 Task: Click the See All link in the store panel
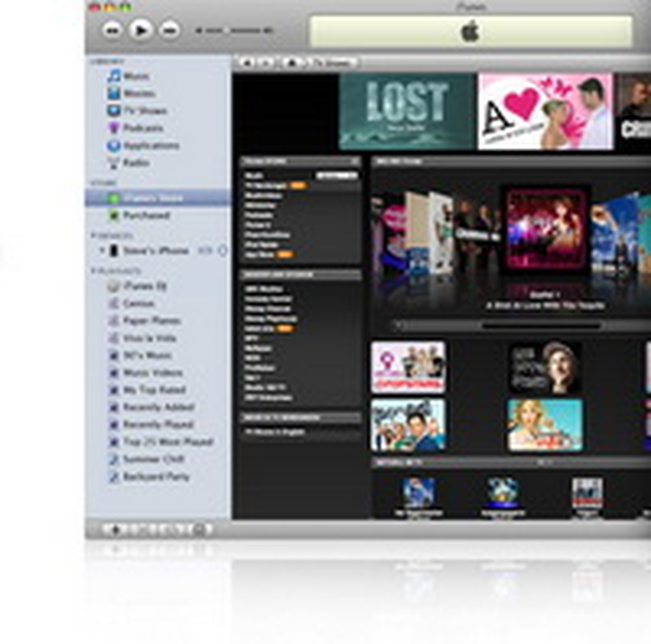pos(337,175)
